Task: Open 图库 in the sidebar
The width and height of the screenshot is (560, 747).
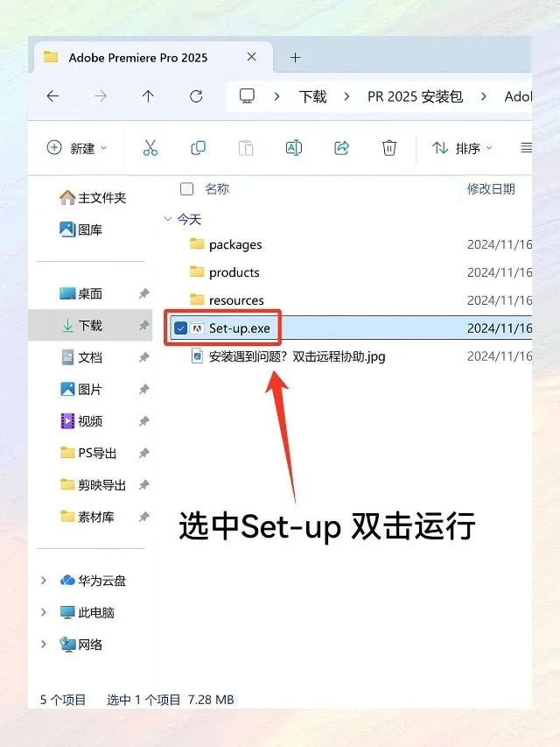Action: coord(81,229)
